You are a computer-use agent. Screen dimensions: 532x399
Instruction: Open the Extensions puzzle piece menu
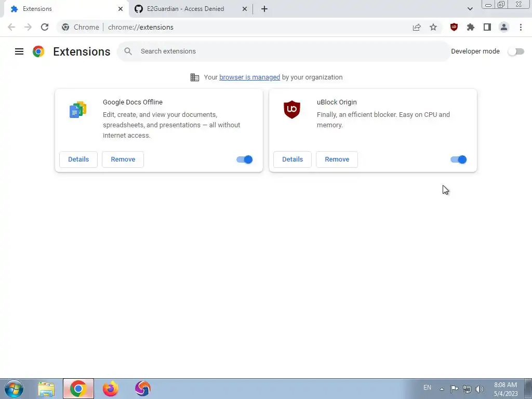point(471,27)
